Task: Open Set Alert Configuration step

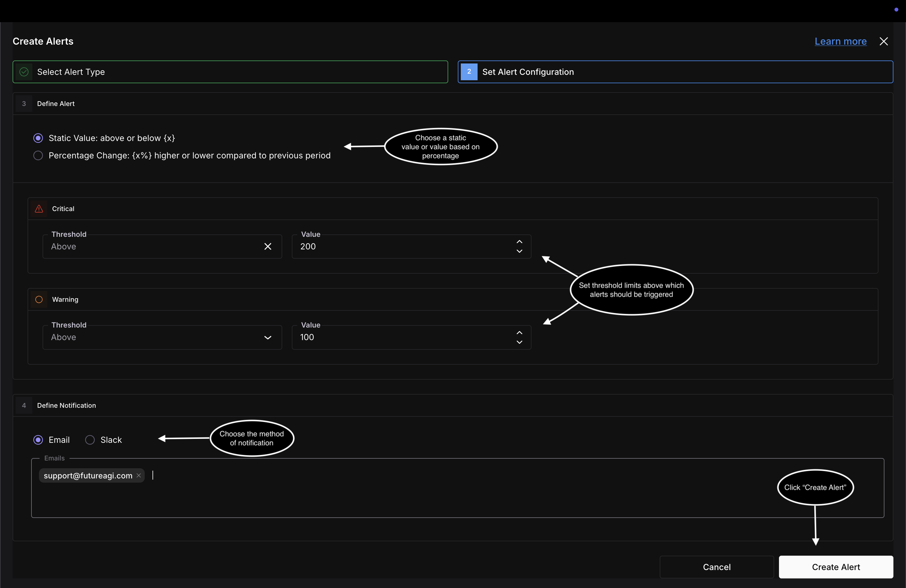Action: click(675, 72)
